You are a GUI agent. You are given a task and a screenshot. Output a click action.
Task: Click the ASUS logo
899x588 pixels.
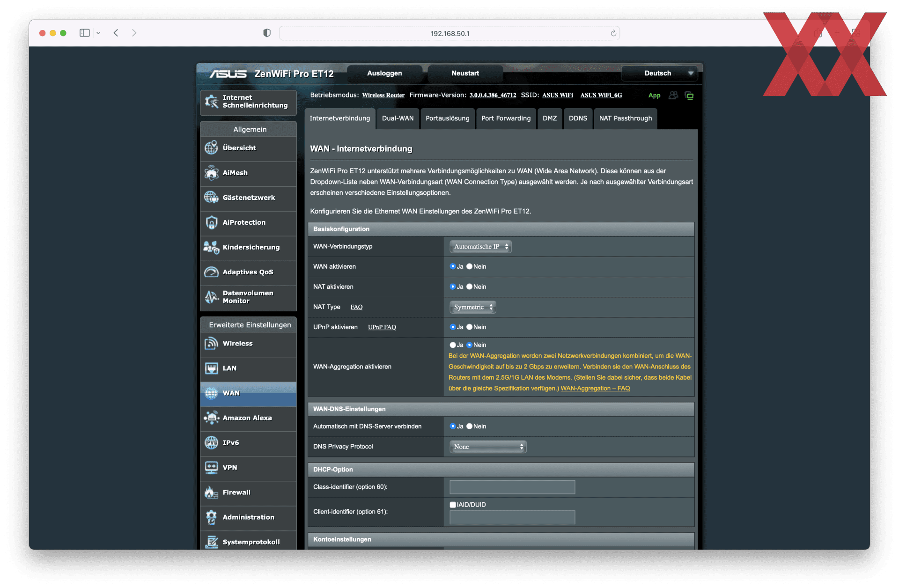228,73
